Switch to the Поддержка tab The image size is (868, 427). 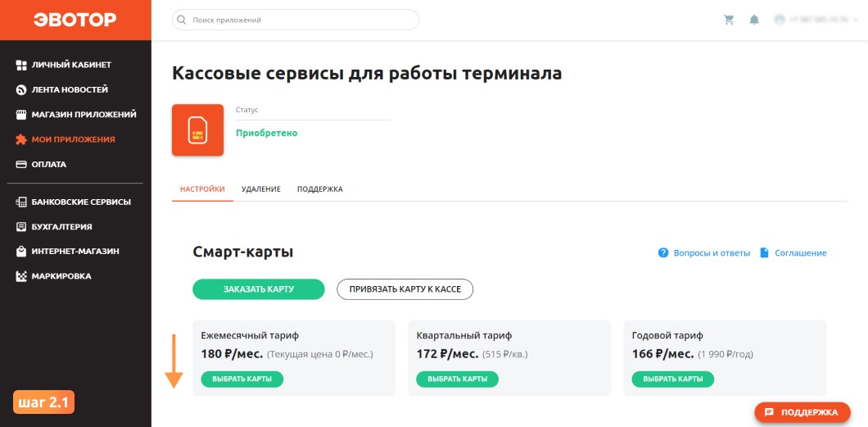click(320, 189)
